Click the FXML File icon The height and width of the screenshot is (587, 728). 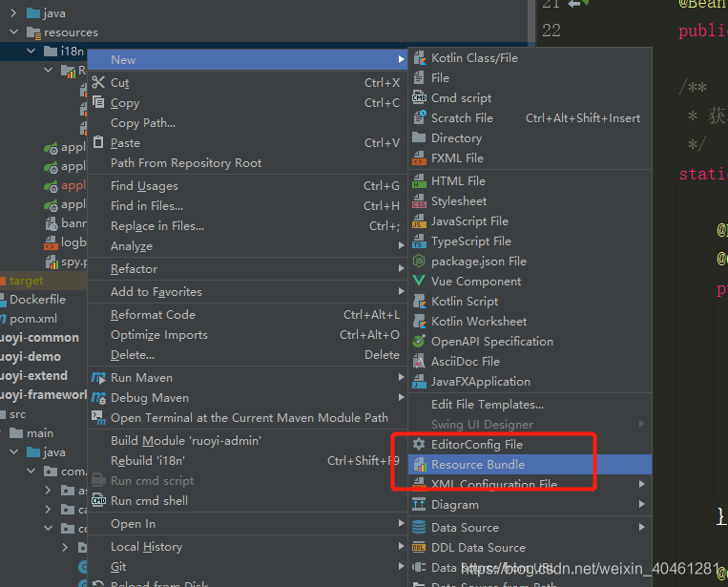(x=419, y=157)
